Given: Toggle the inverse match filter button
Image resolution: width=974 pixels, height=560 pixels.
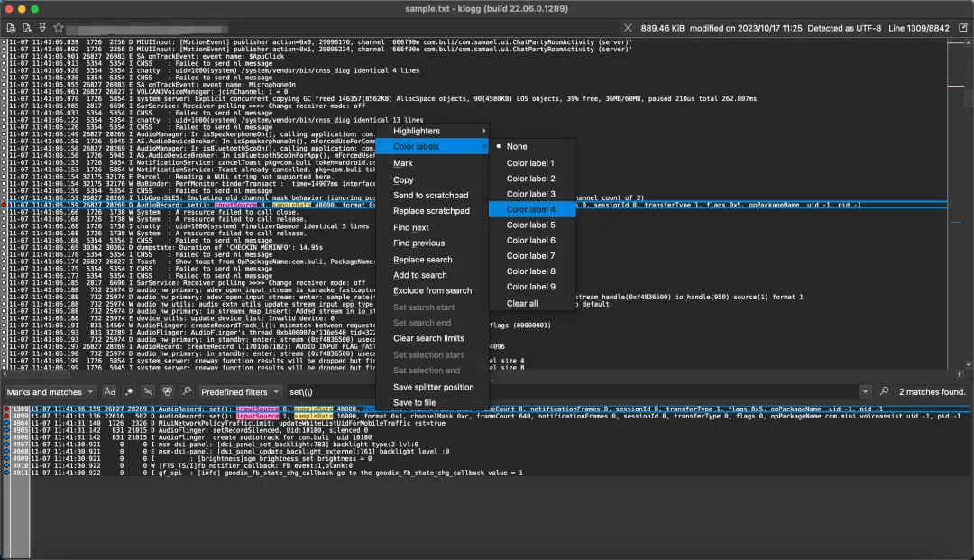Looking at the screenshot, I should [x=148, y=392].
